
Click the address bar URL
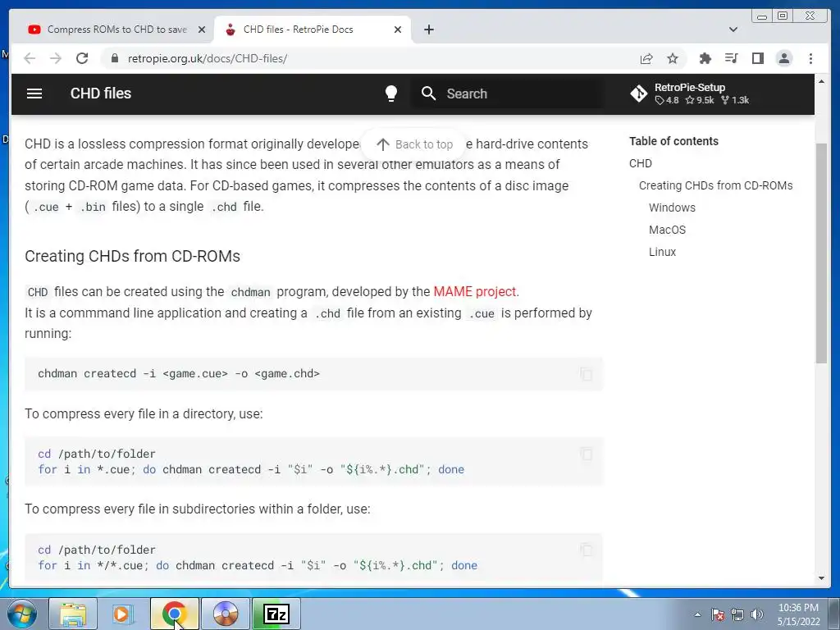tap(208, 58)
